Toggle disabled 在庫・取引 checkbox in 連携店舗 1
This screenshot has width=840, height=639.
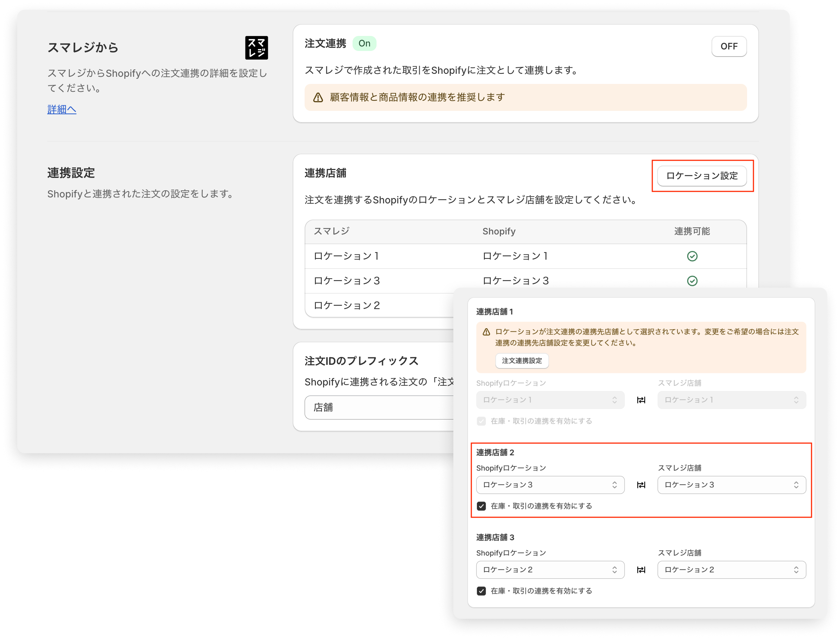click(481, 421)
